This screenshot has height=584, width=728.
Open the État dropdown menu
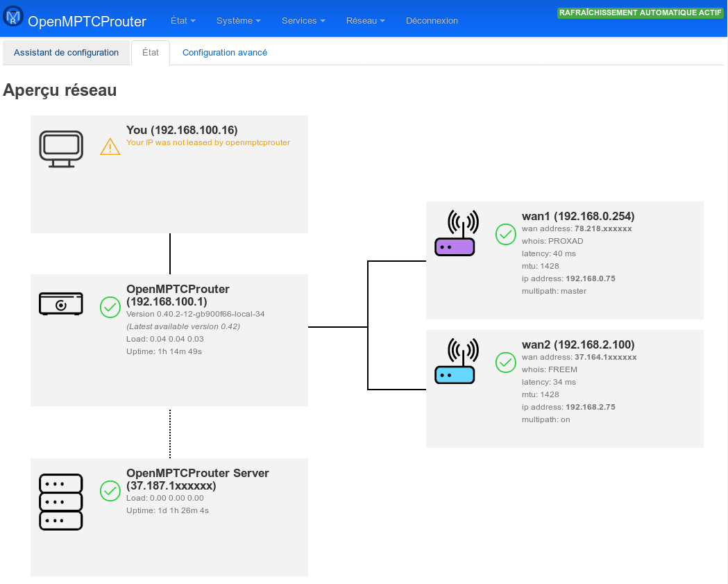183,20
